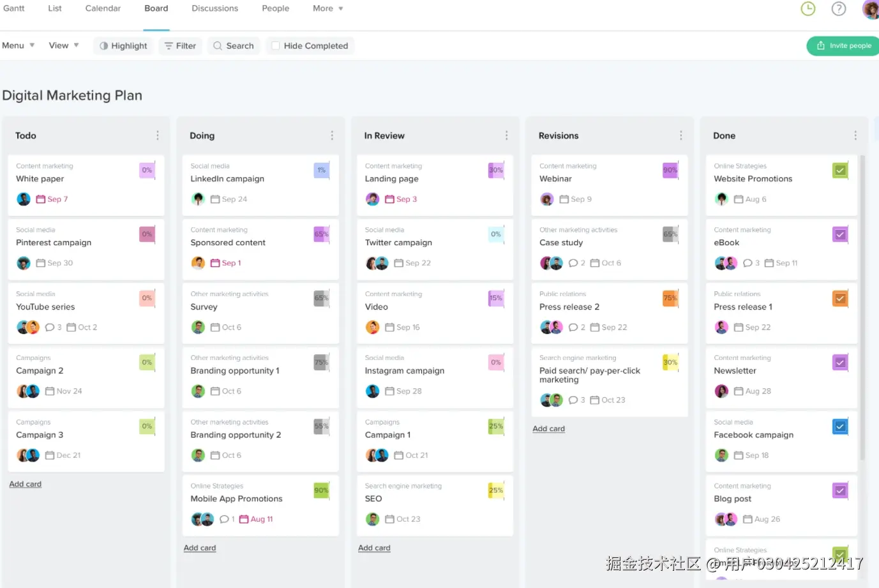Open the Branding opportunity 2 card

(x=260, y=441)
